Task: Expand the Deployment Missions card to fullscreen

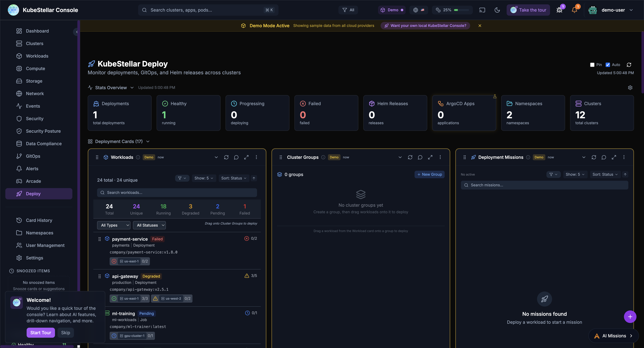Action: pos(614,157)
